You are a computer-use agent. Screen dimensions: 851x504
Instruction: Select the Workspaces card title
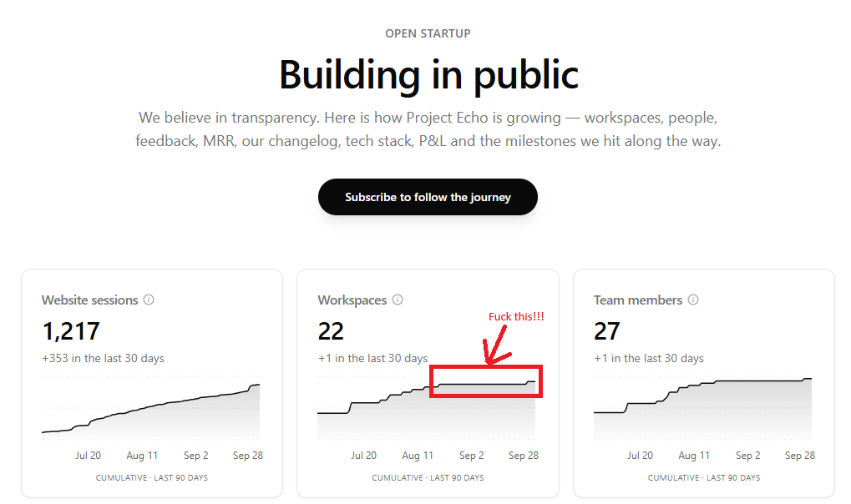click(352, 300)
